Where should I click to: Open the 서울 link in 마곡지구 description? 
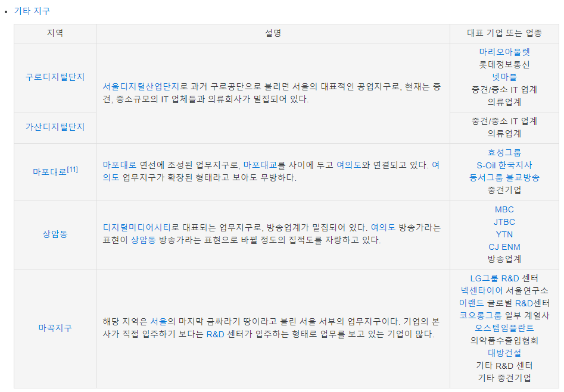point(158,321)
